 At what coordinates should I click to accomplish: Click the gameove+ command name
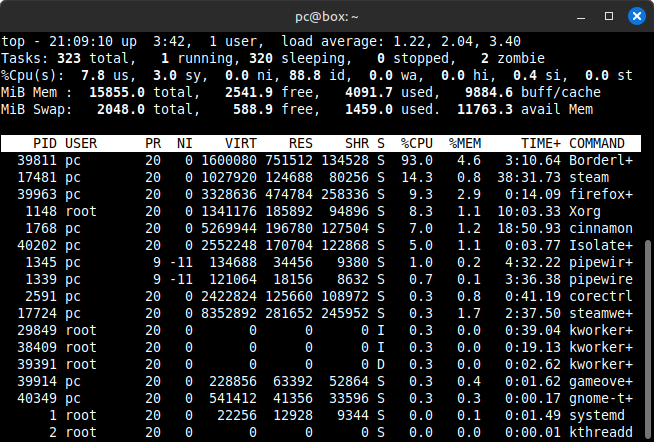pos(601,382)
